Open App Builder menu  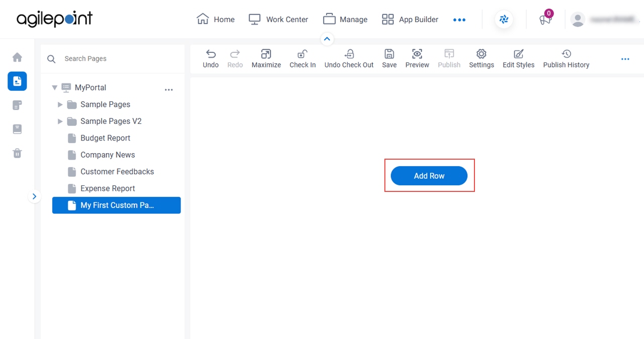pyautogui.click(x=410, y=19)
